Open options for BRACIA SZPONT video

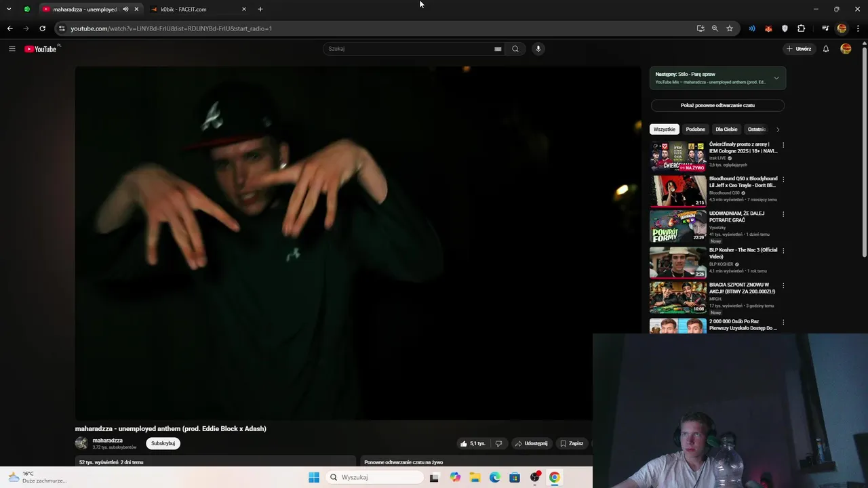click(783, 286)
